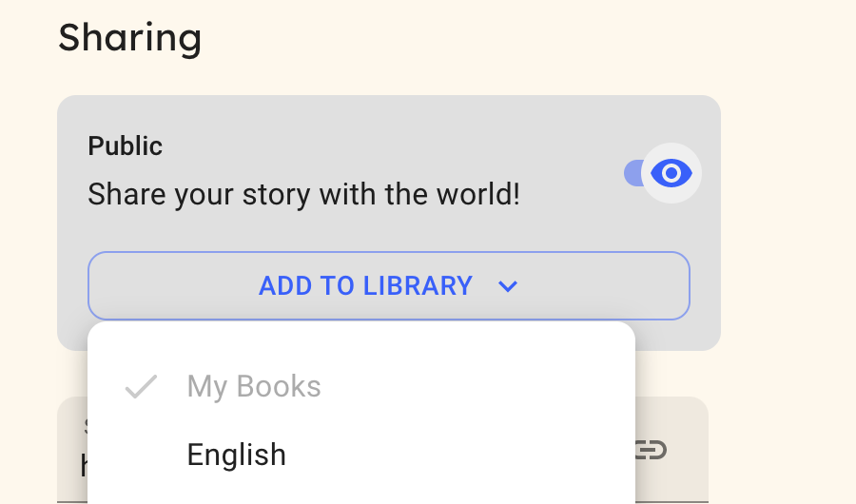Click the Public heading label
Screen dimensions: 856x504
point(125,145)
